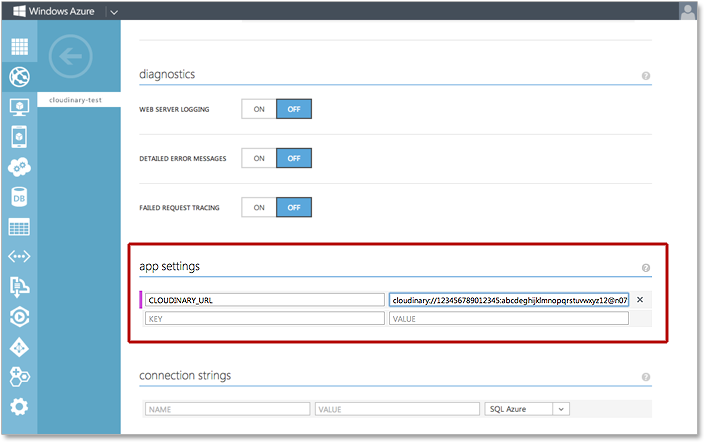The height and width of the screenshot is (442, 705).
Task: Open the Cloud Services gears icon
Action: 19,167
